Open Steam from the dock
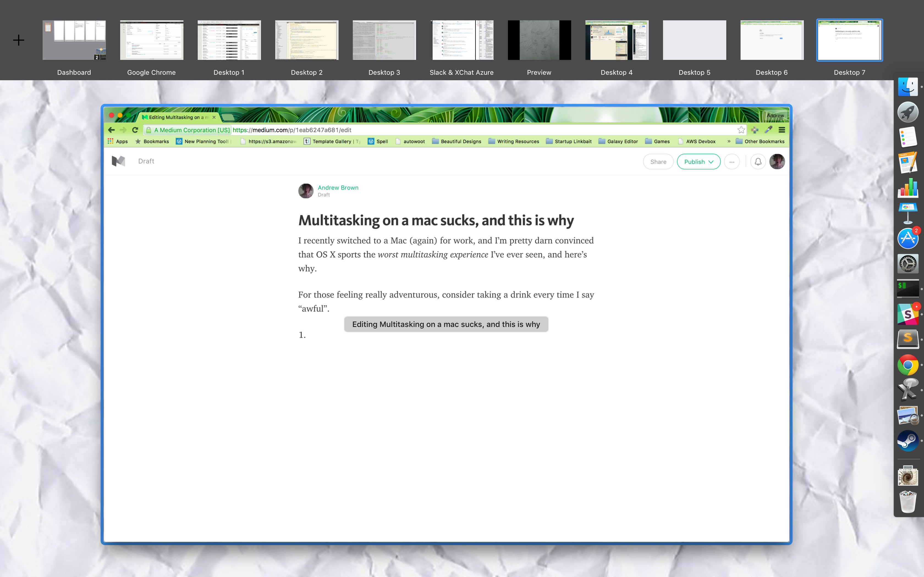Image resolution: width=924 pixels, height=577 pixels. coord(908,441)
